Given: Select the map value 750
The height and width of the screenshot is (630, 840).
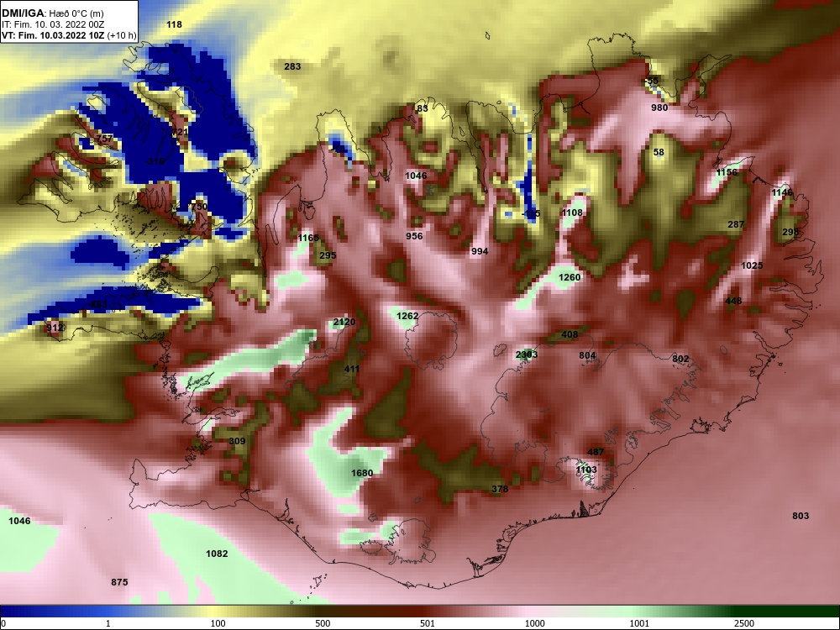Looking at the screenshot, I should tap(199, 207).
